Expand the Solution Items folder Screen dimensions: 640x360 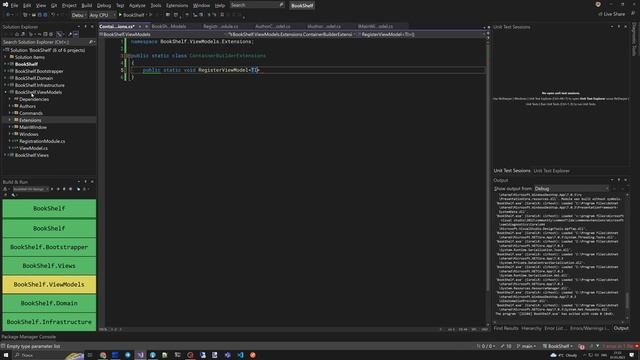click(6, 57)
